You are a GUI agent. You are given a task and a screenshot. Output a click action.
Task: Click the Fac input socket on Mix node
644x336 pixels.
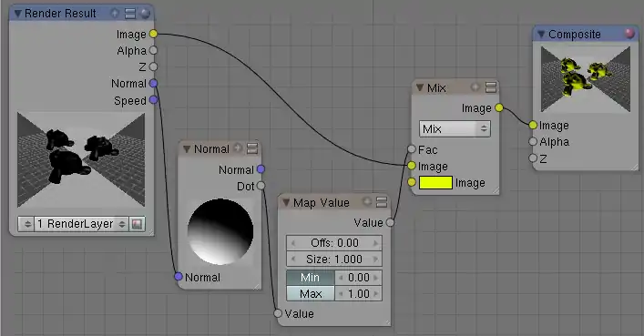click(412, 149)
